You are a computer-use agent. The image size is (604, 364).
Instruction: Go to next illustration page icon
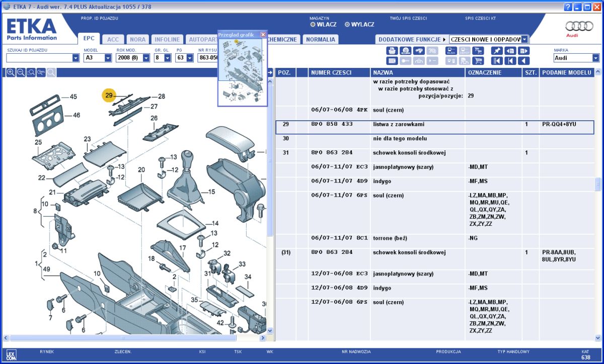[523, 51]
